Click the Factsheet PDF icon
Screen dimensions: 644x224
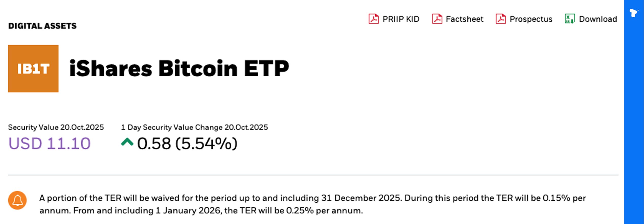coord(437,19)
